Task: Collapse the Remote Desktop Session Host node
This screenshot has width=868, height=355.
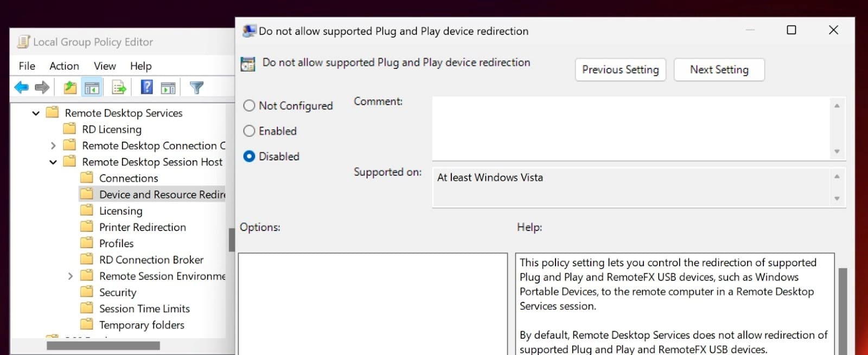Action: pos(53,162)
